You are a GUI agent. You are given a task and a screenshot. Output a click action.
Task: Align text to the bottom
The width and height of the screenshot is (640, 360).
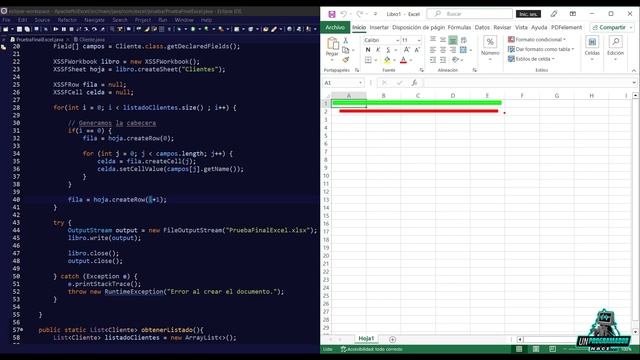(x=453, y=40)
